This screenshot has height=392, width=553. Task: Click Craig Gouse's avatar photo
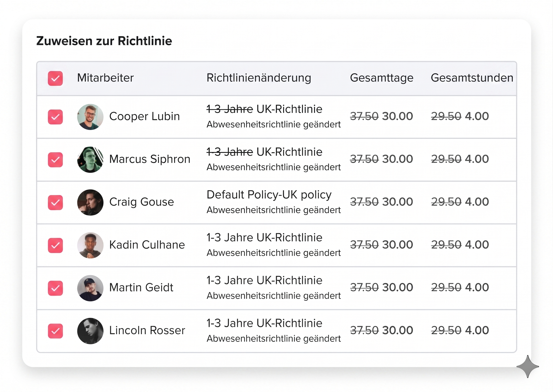click(90, 202)
